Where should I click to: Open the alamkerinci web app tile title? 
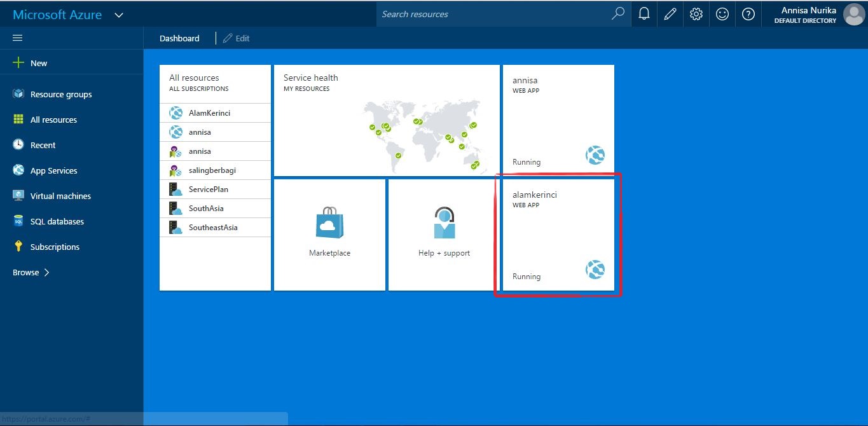coord(535,195)
